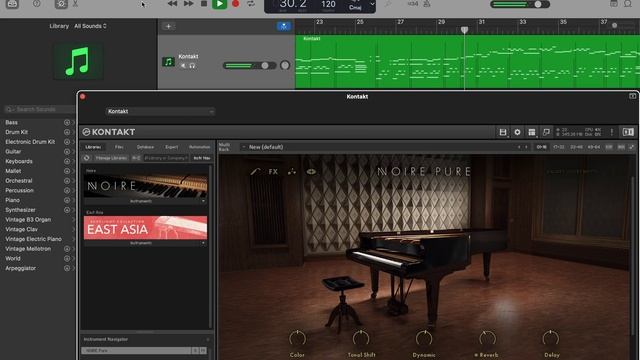Mute the Kontakt track
640x360 pixels.
pos(183,66)
